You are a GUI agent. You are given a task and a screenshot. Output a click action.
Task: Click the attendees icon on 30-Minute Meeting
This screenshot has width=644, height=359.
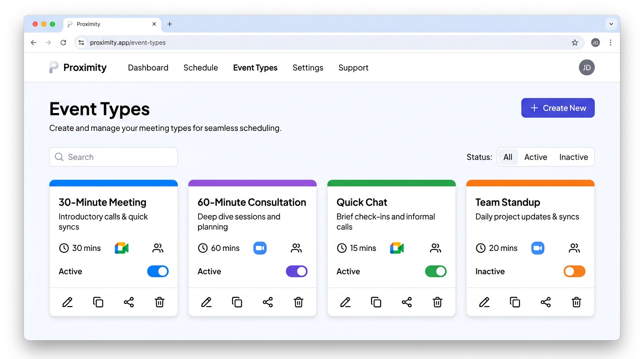coord(158,248)
